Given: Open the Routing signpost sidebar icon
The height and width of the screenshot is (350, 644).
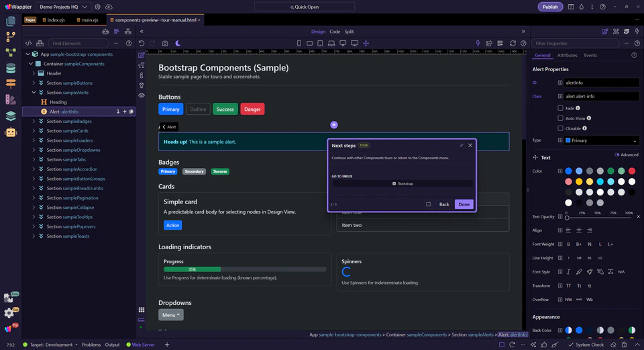Looking at the screenshot, I should point(11,83).
